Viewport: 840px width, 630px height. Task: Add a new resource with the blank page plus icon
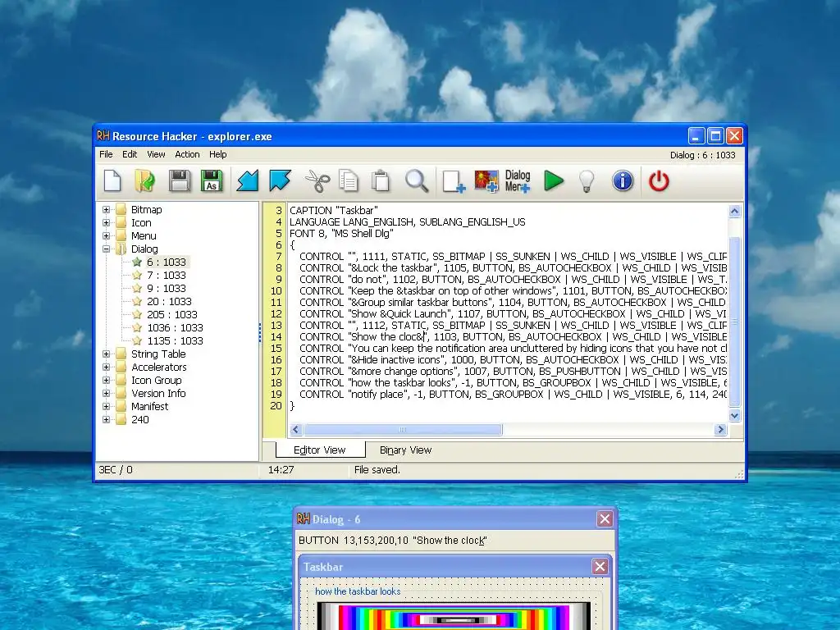click(454, 181)
